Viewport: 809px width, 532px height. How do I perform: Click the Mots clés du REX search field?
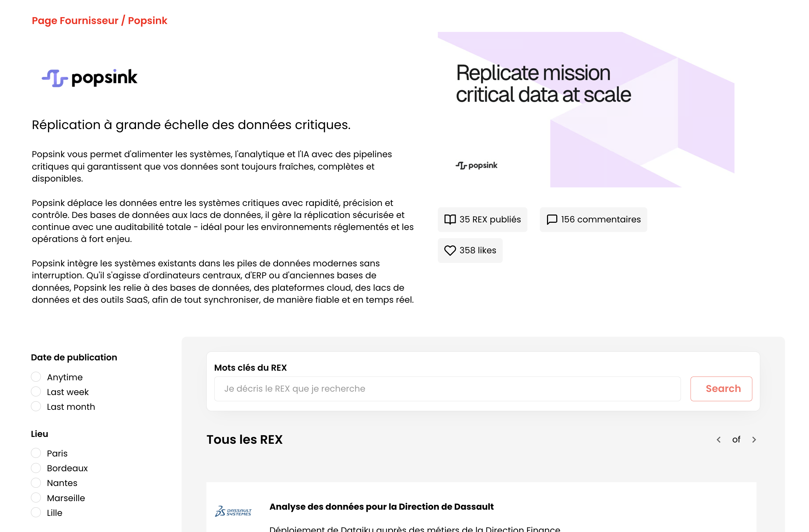tap(446, 388)
